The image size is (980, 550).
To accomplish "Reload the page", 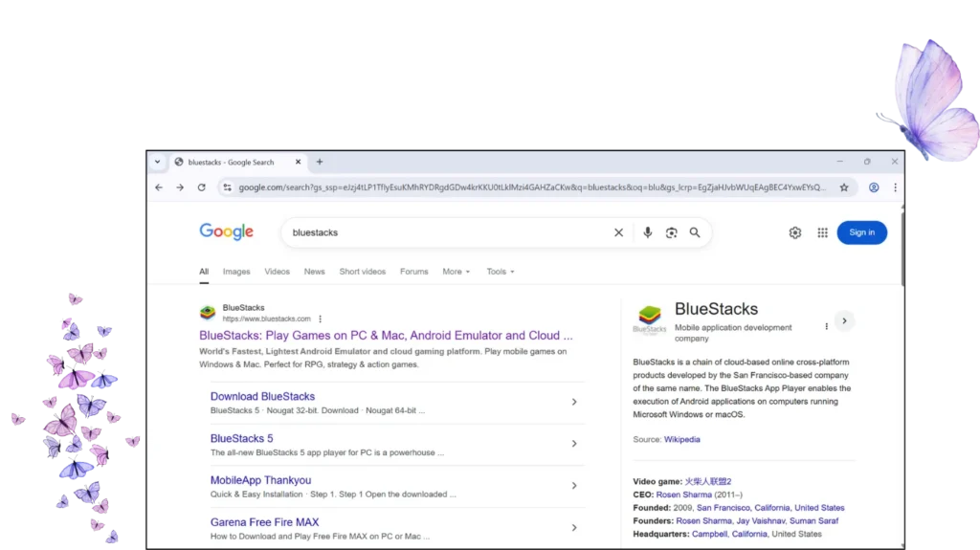I will 201,187.
